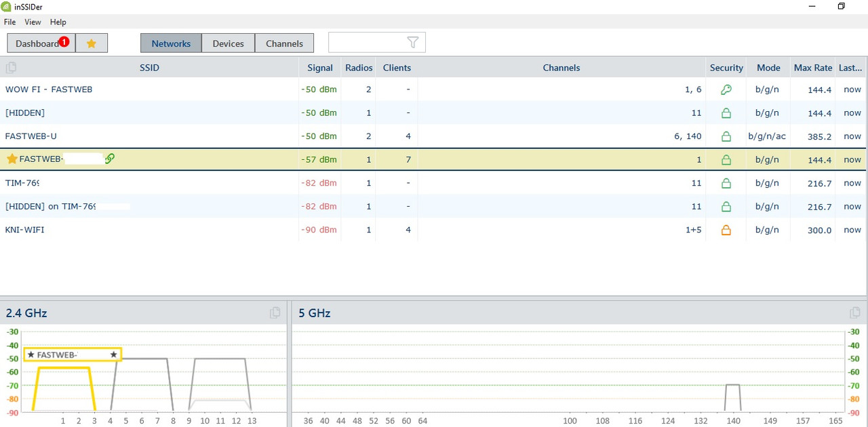Click the -57 dBm signal value
This screenshot has height=427, width=868.
point(319,159)
